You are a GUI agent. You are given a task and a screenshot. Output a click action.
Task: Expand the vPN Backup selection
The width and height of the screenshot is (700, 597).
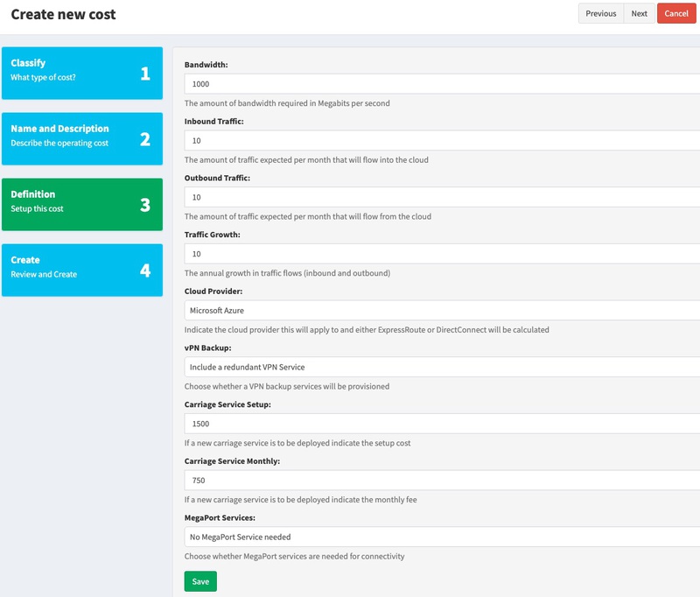click(x=442, y=367)
